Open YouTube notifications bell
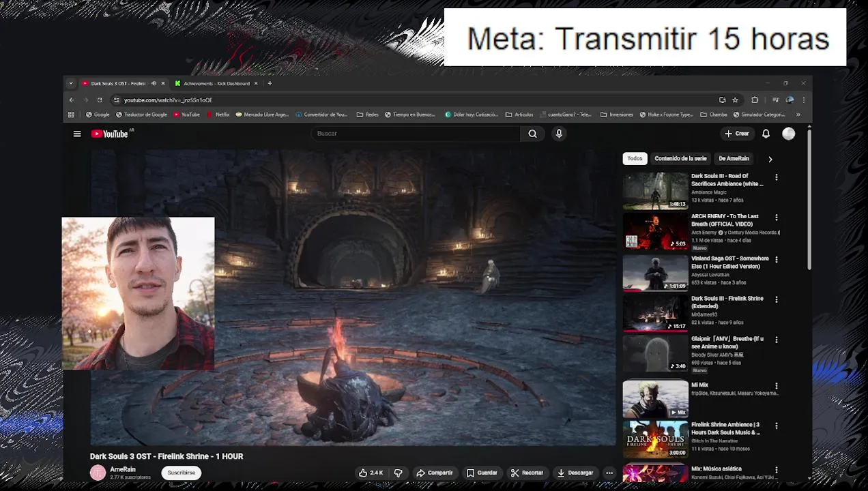The image size is (868, 491). click(x=766, y=134)
